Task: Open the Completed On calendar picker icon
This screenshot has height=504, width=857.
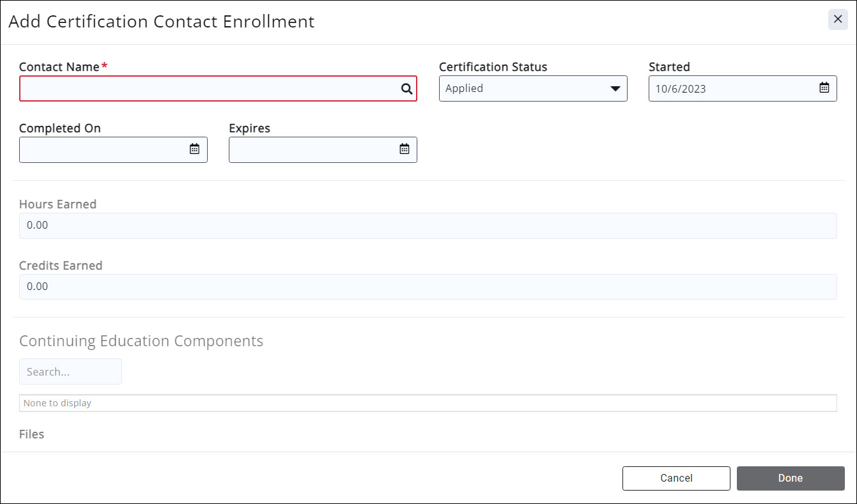Action: [194, 149]
